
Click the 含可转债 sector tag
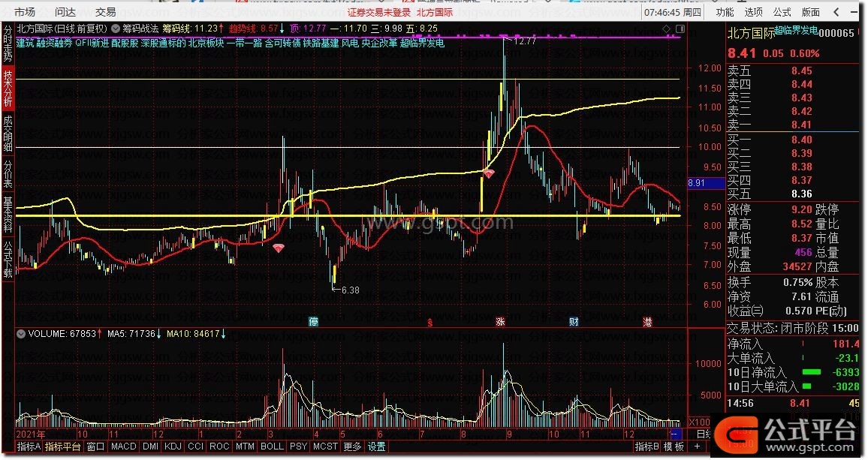[282, 43]
